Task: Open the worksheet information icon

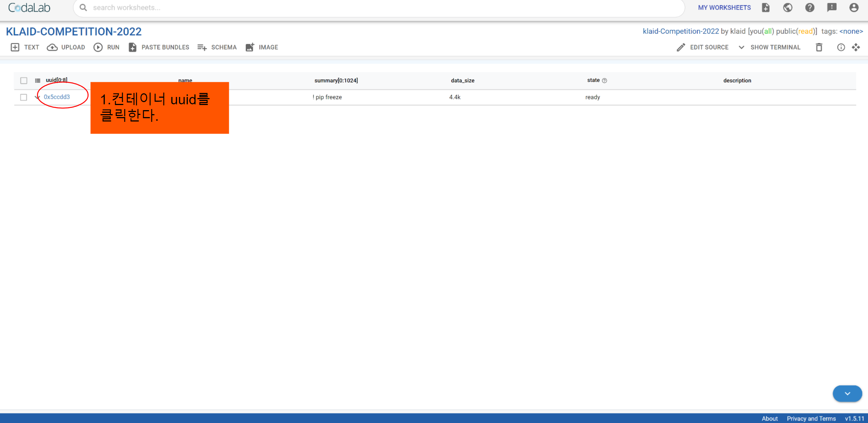Action: coord(841,47)
